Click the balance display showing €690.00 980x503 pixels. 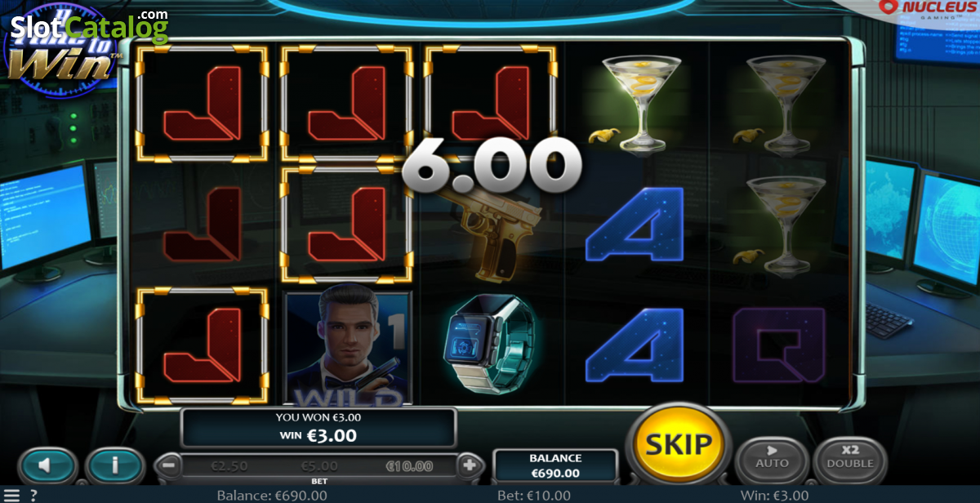555,465
